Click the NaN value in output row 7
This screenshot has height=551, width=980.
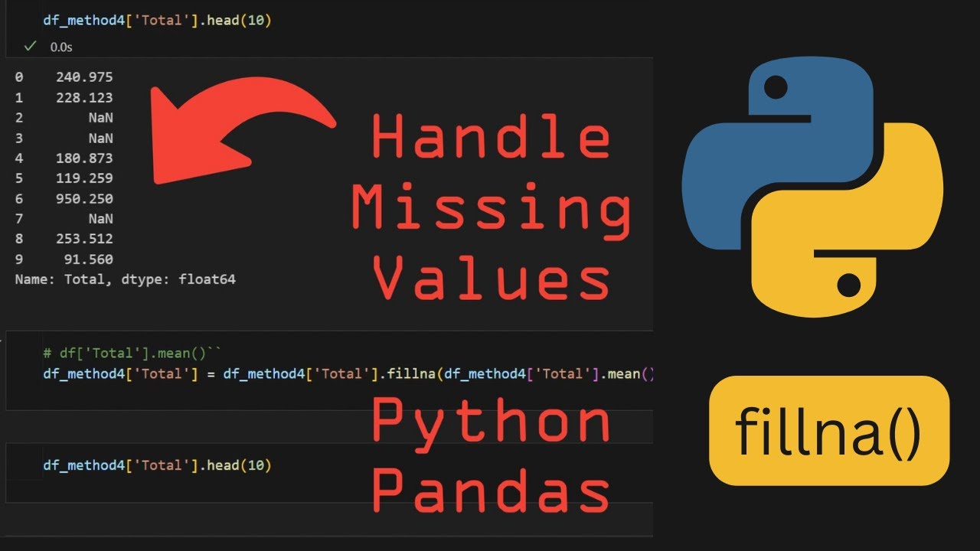(x=100, y=219)
